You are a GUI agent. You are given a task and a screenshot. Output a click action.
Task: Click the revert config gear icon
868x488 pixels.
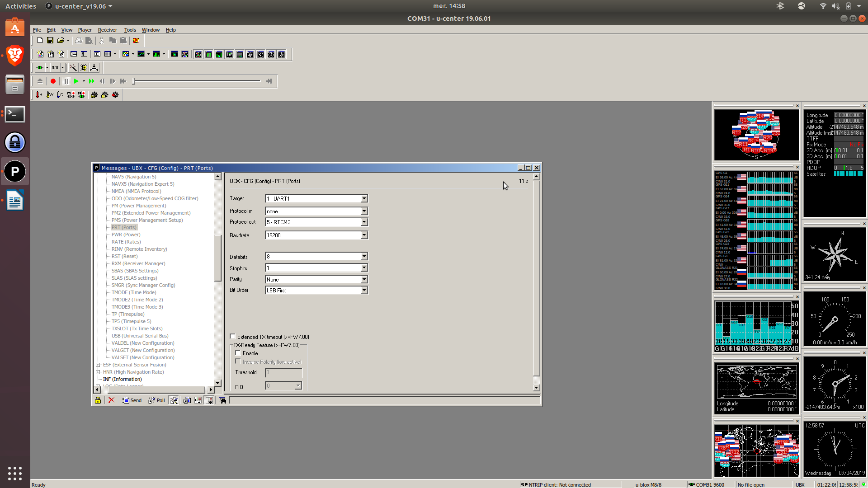(115, 95)
